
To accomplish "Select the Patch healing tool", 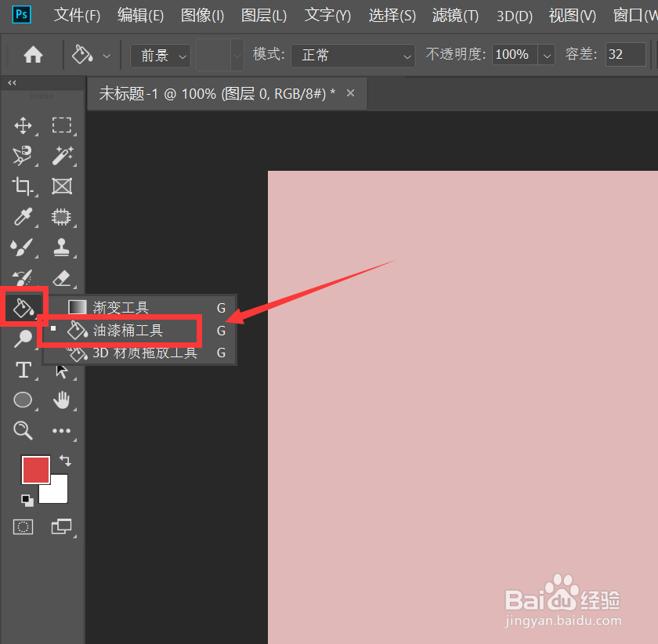I will coord(62,217).
